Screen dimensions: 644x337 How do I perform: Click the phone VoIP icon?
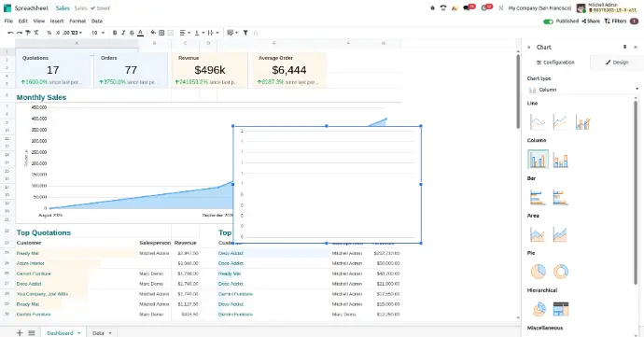443,7
